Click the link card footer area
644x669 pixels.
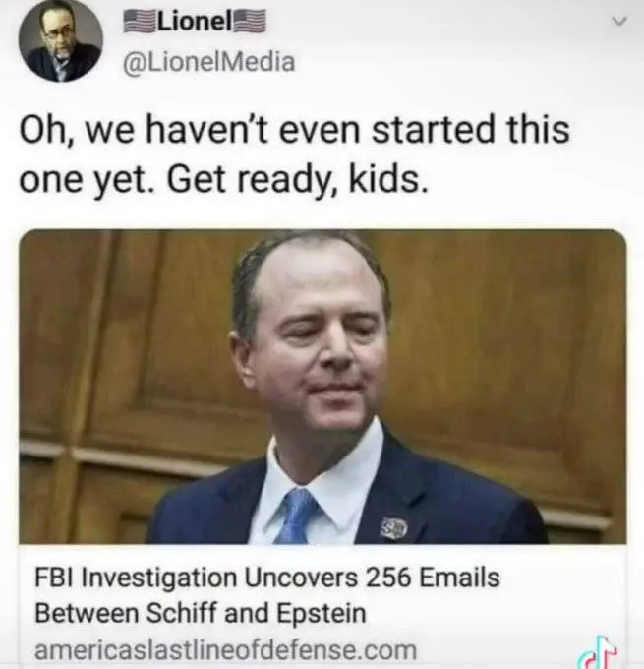pyautogui.click(x=322, y=606)
